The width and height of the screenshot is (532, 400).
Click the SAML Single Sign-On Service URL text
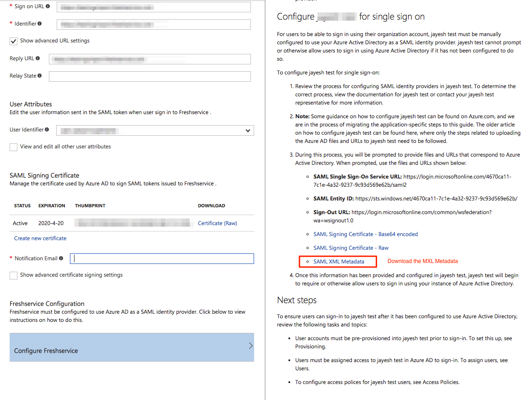[412, 181]
